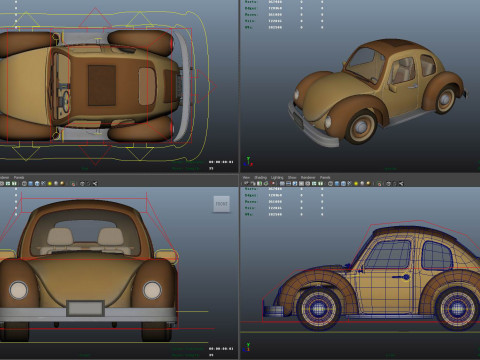Toggle Wireframe on Shaded in front view toolbar
Screen dimensions: 480x360
(x=37, y=183)
